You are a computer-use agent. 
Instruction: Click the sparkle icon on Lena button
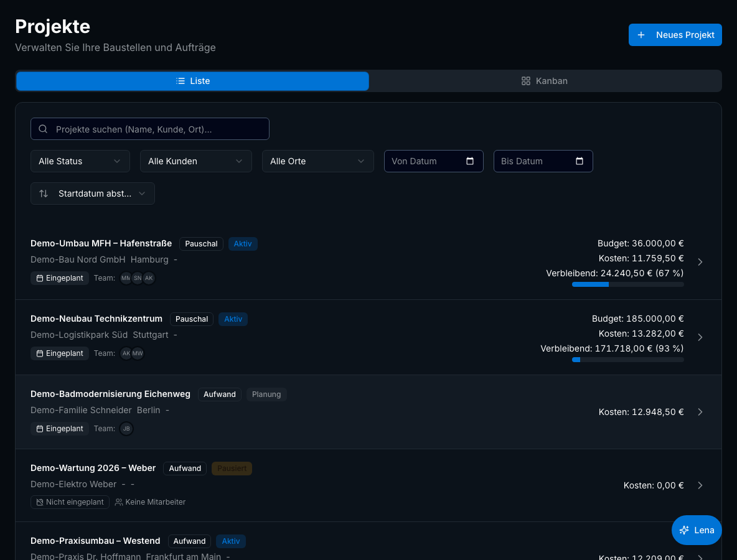coord(684,530)
